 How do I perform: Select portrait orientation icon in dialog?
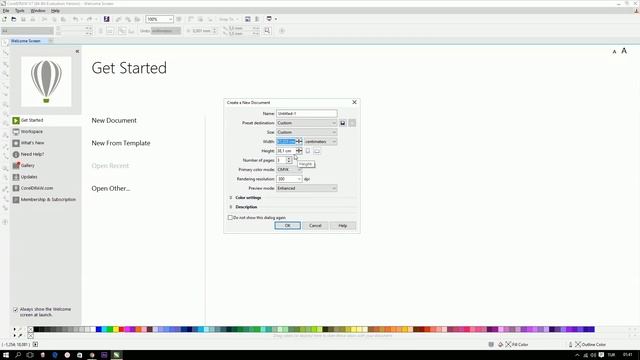(x=308, y=151)
